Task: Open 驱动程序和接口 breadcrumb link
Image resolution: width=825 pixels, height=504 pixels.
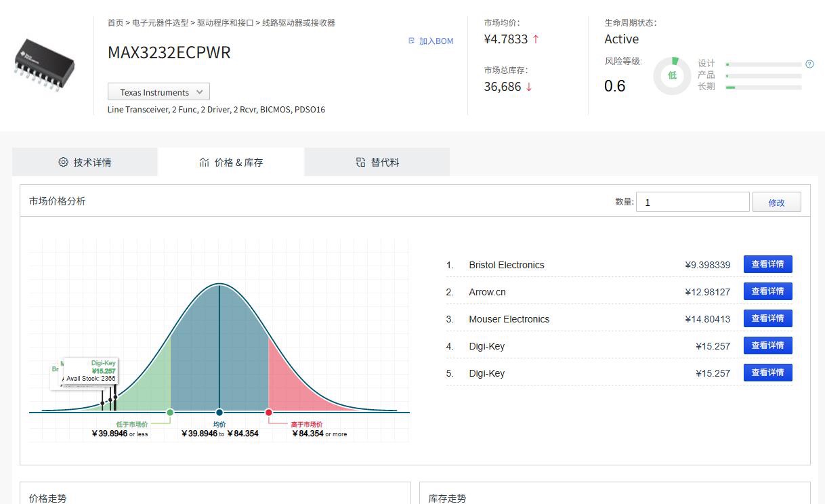Action: [225, 22]
